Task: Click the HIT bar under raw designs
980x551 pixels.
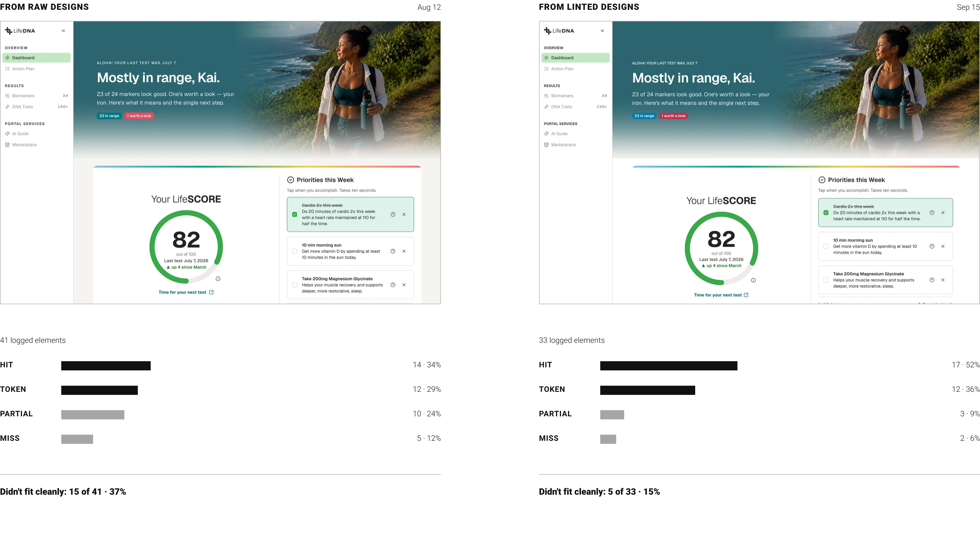Action: tap(106, 366)
